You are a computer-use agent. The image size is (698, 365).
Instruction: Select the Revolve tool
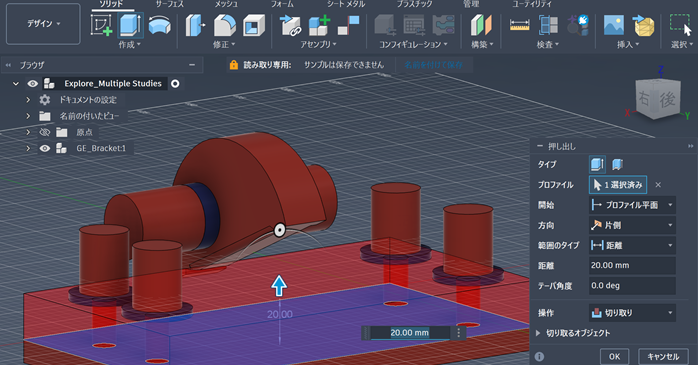tap(159, 25)
